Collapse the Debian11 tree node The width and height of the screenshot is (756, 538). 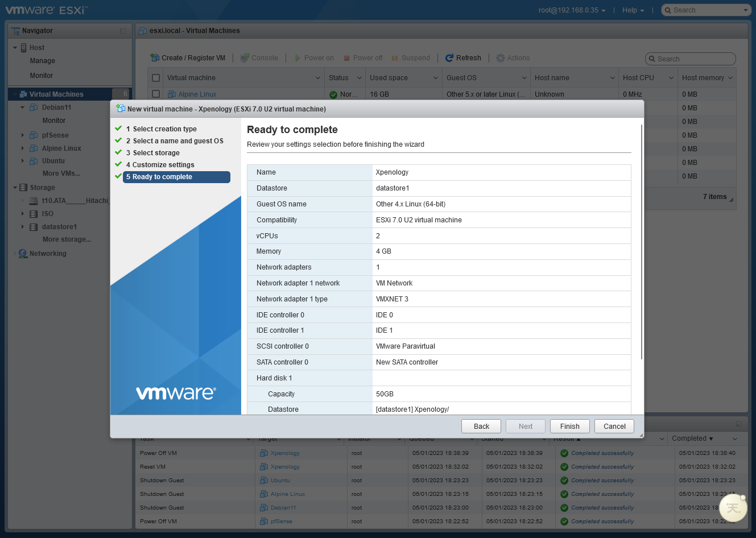(x=23, y=107)
